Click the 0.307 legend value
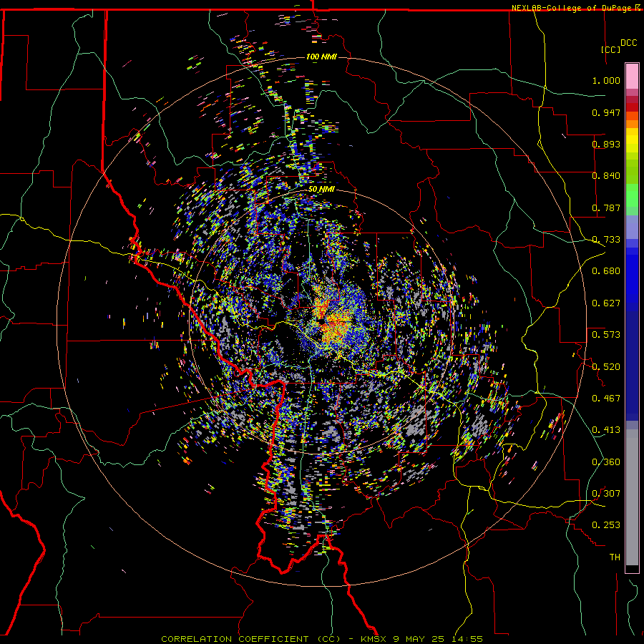The image size is (644, 644). (606, 494)
